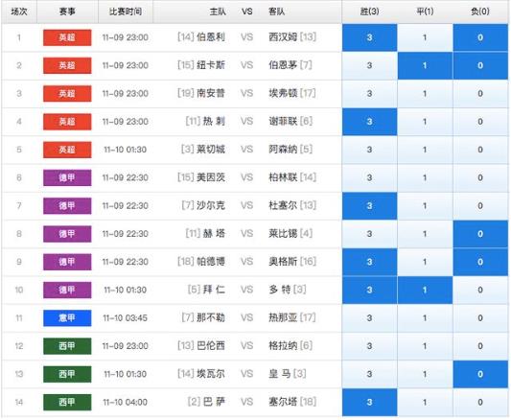Select draw (1) for 美因茨 vs 柏林联
Viewport: 511px width, 420px height.
click(425, 177)
